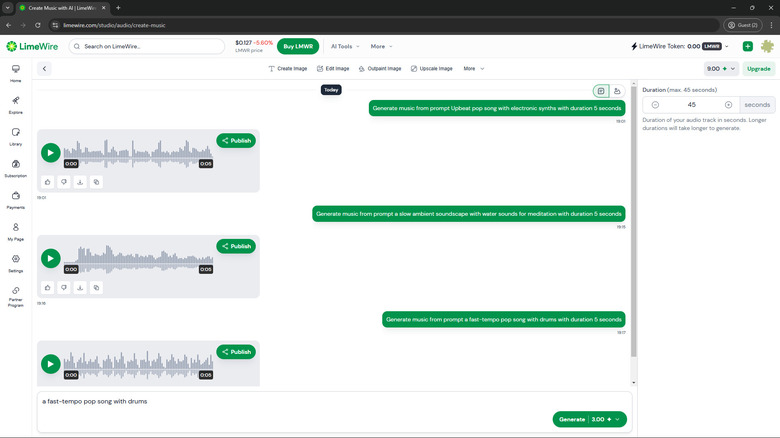Click the Buy LMWR button

point(298,46)
